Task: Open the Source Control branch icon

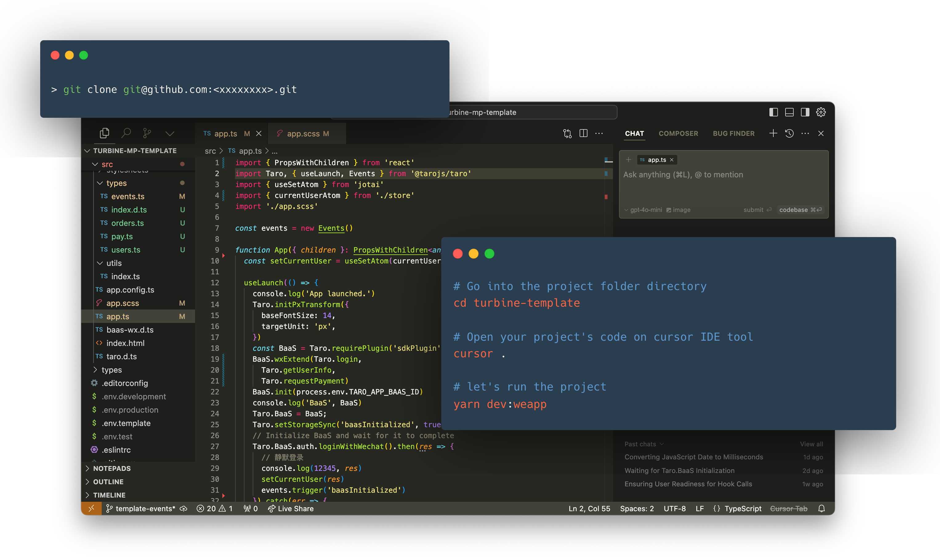Action: click(x=147, y=133)
